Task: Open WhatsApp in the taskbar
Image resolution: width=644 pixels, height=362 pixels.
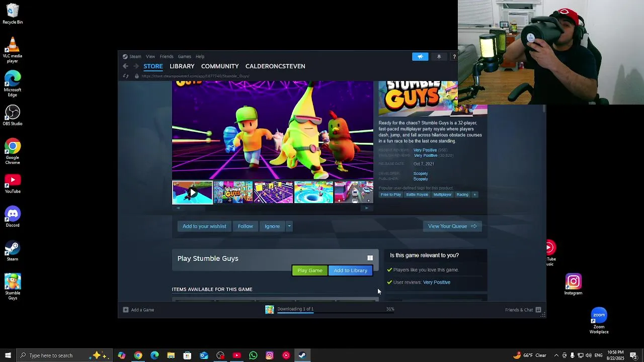Action: click(x=253, y=355)
